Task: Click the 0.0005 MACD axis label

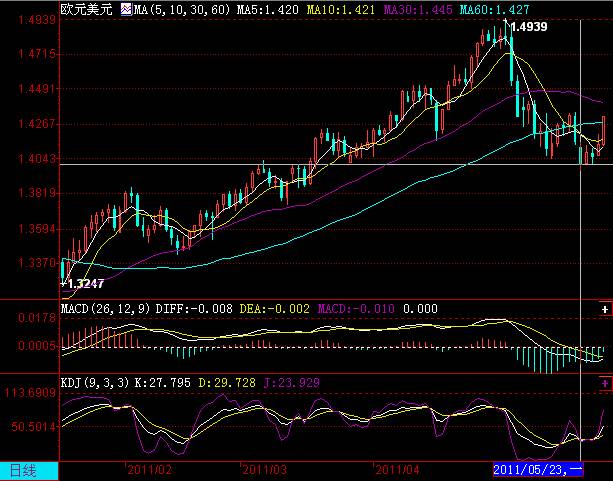Action: (x=37, y=346)
